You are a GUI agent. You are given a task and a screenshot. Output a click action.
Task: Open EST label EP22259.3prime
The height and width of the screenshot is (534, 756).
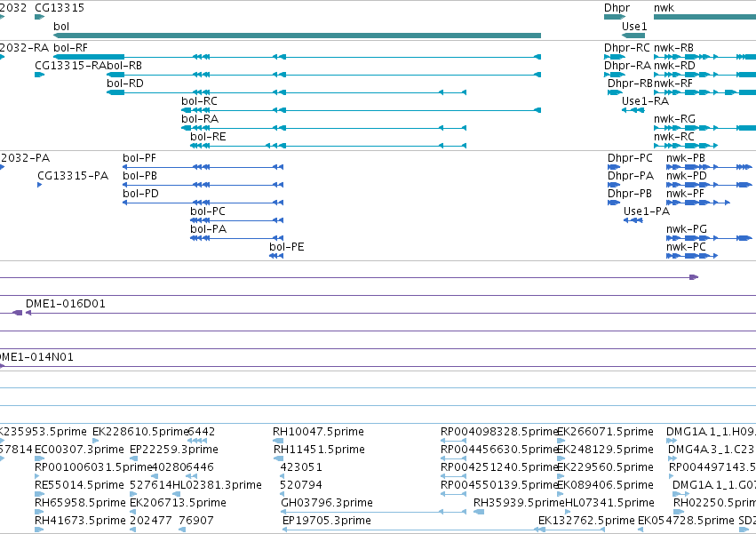[174, 450]
